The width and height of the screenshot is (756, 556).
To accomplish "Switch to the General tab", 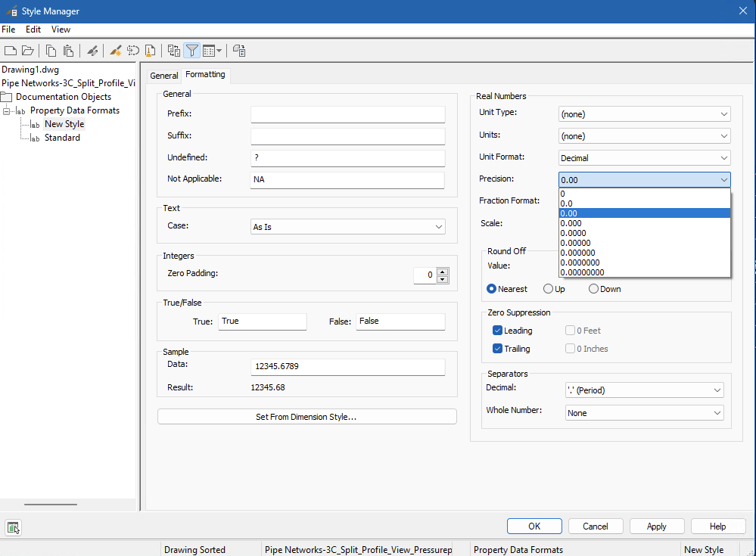I will 163,76.
